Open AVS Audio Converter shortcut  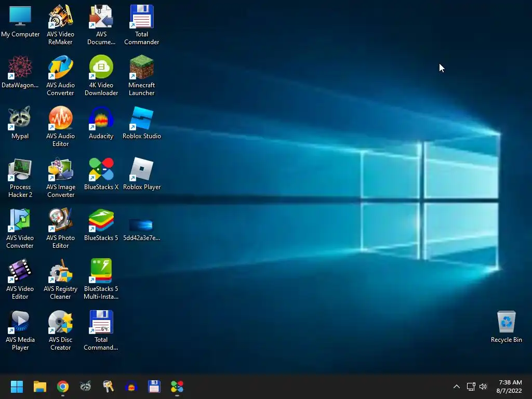point(60,76)
